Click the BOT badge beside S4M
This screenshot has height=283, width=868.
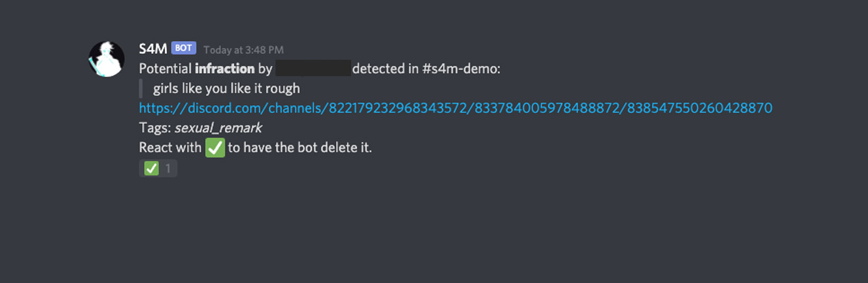[183, 48]
